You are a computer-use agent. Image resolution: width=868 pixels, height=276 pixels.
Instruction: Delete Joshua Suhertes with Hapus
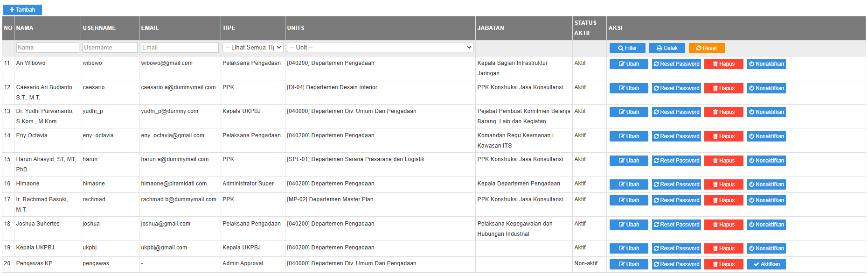pos(723,225)
